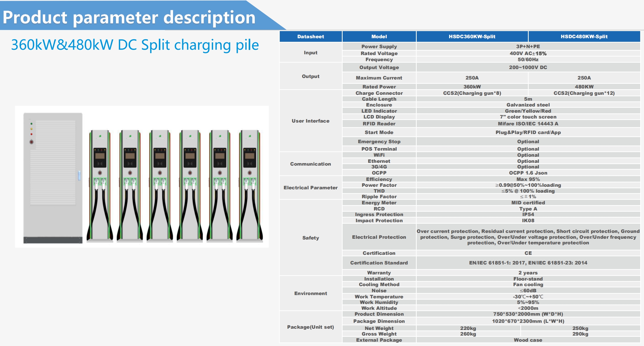Click the red emergency stop on first charging pile
This screenshot has height=346, width=644.
(x=100, y=172)
